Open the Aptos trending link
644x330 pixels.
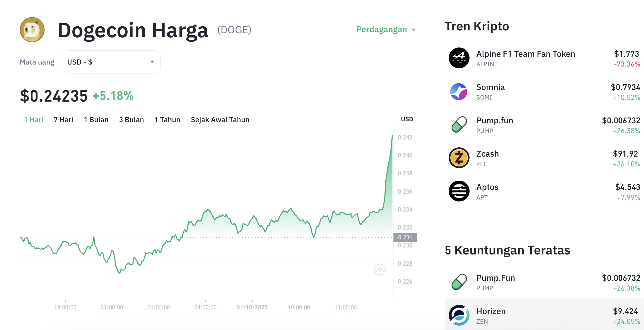pos(487,187)
